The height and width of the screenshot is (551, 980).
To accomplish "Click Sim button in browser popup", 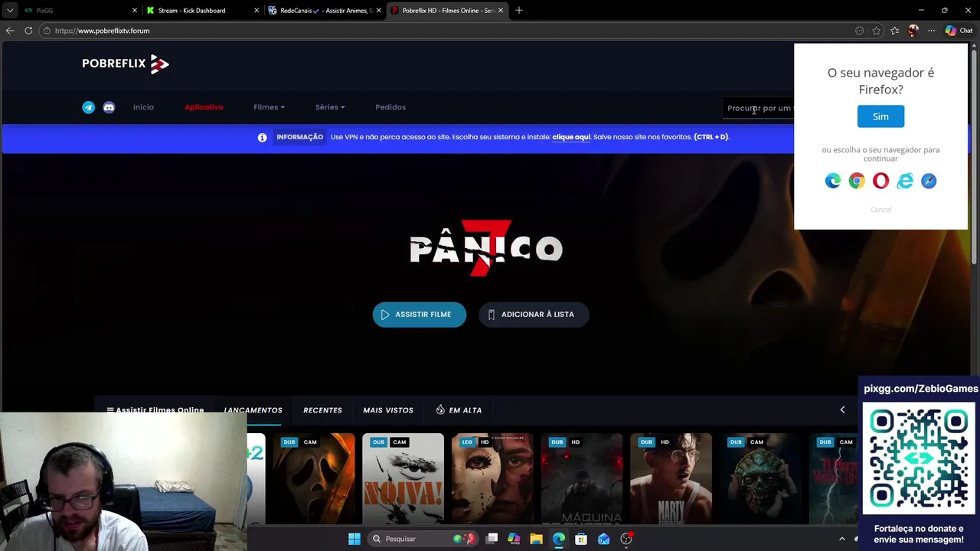I will 880,116.
